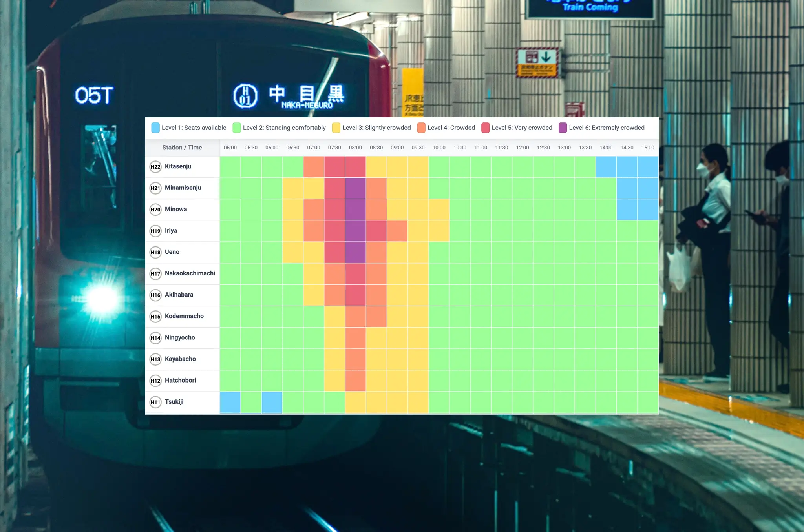Click Kitasenju's blue 14:00 cell
The height and width of the screenshot is (532, 804).
pyautogui.click(x=606, y=167)
